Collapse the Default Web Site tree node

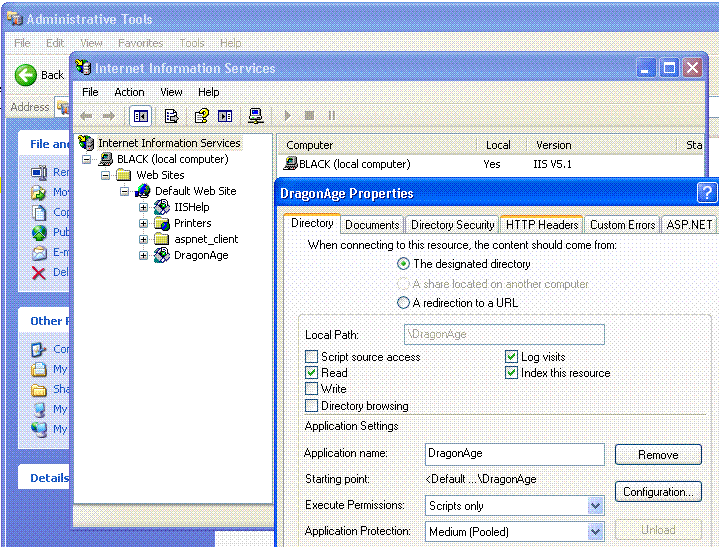pyautogui.click(x=125, y=191)
